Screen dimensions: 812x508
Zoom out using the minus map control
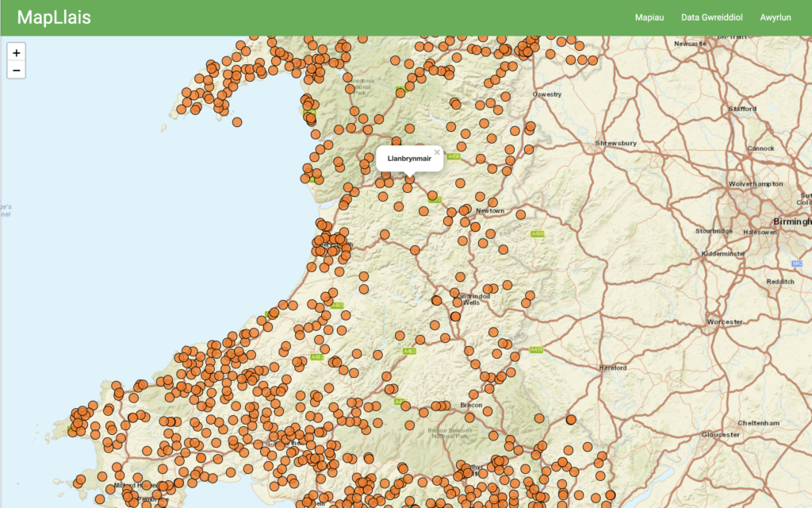coord(16,71)
